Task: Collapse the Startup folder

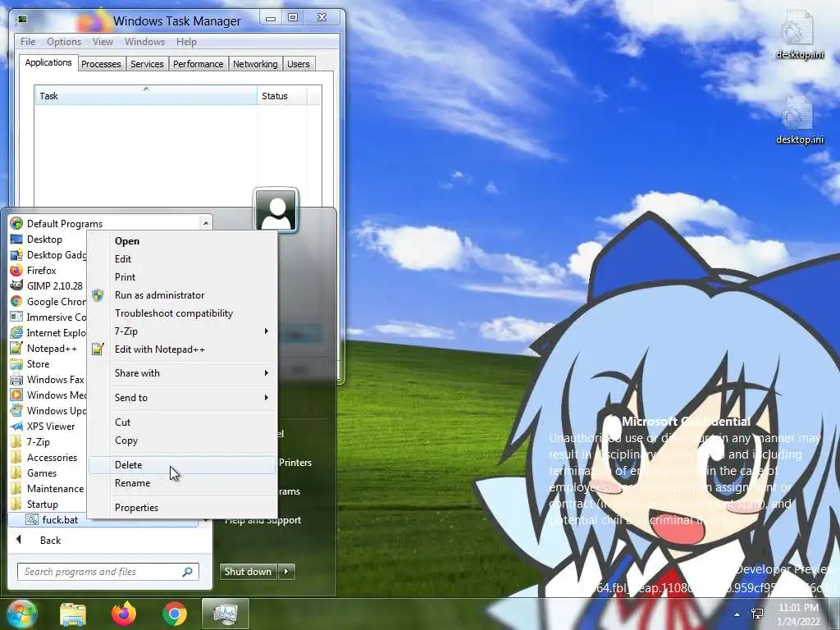Action: coord(34,504)
